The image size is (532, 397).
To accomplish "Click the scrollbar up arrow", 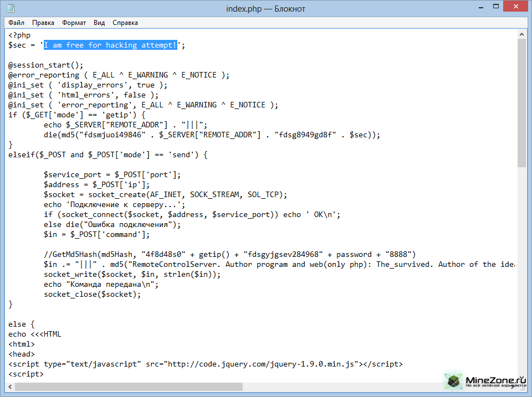I will pyautogui.click(x=522, y=34).
